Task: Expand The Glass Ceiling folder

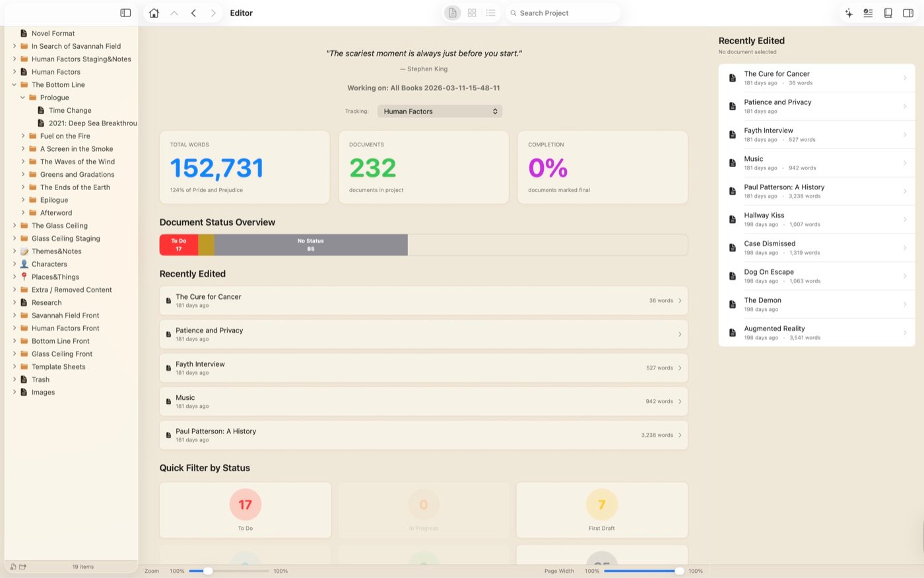Action: 15,225
